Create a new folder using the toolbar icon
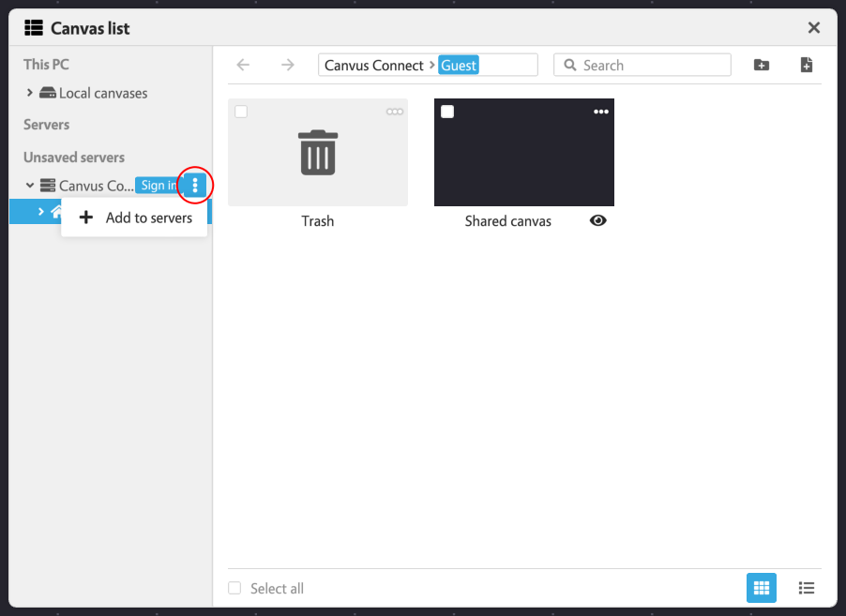The width and height of the screenshot is (846, 616). point(761,65)
